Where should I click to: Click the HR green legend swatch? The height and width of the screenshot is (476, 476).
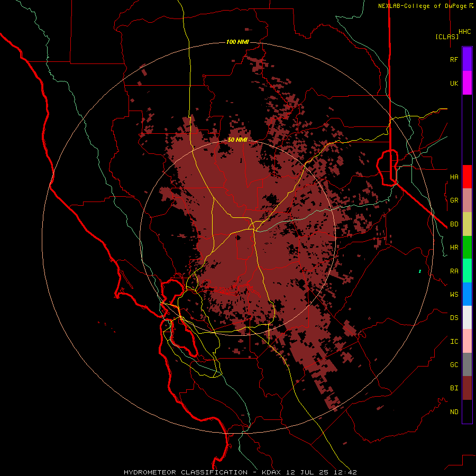(467, 248)
